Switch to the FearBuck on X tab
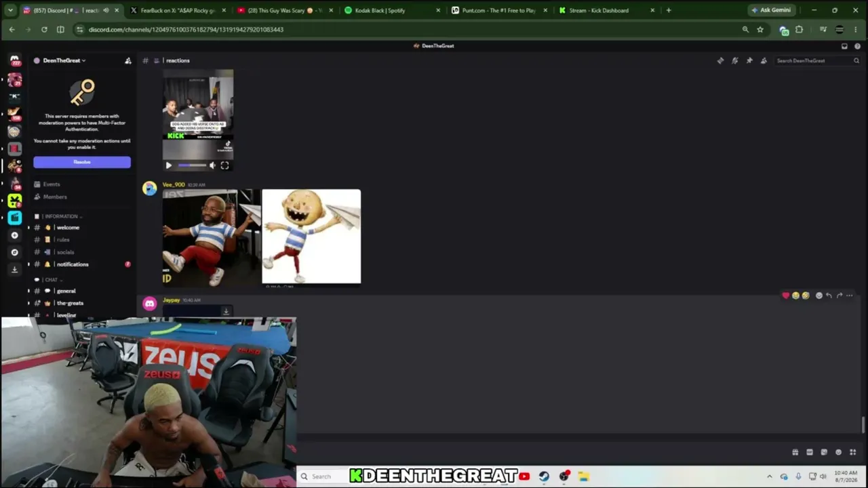Viewport: 868px width, 488px height. 178,10
